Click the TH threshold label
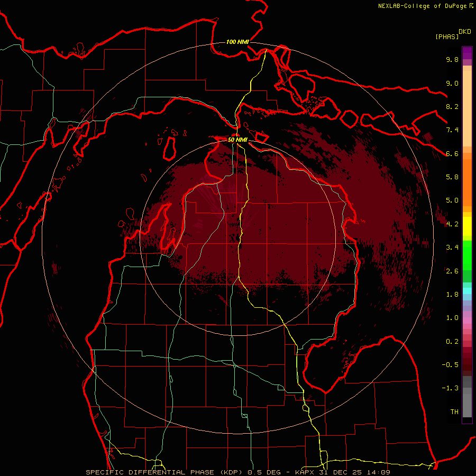The height and width of the screenshot is (476, 476). [x=454, y=412]
